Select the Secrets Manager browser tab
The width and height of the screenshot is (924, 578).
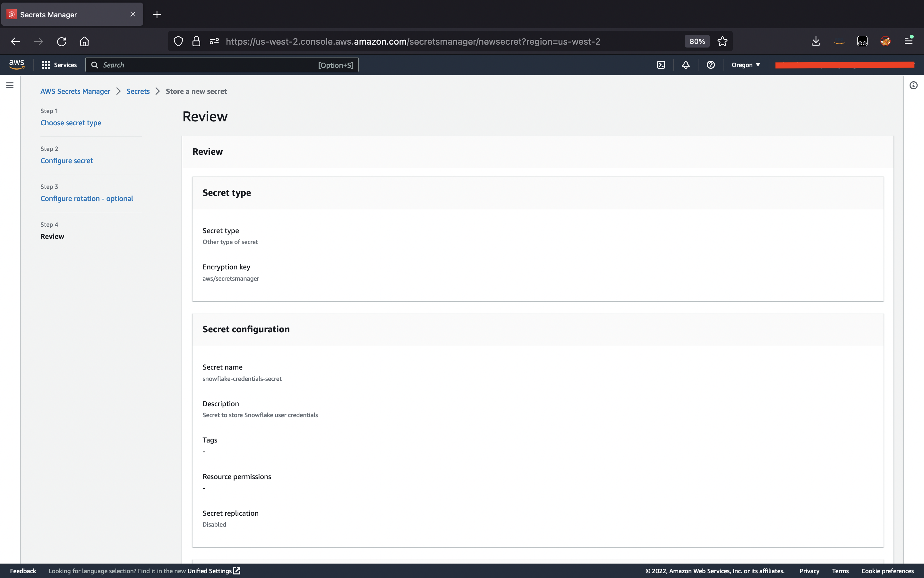[72, 14]
